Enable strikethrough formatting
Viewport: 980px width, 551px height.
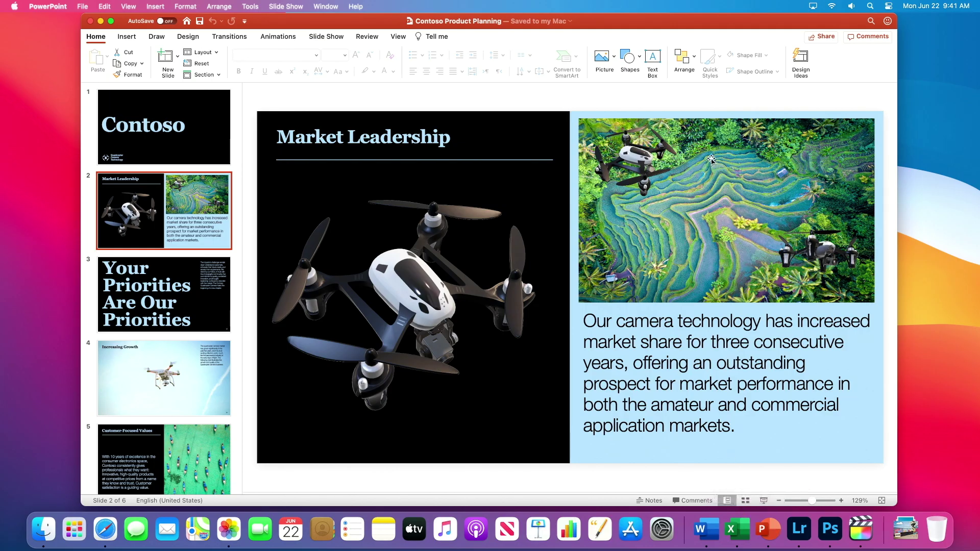pyautogui.click(x=278, y=71)
